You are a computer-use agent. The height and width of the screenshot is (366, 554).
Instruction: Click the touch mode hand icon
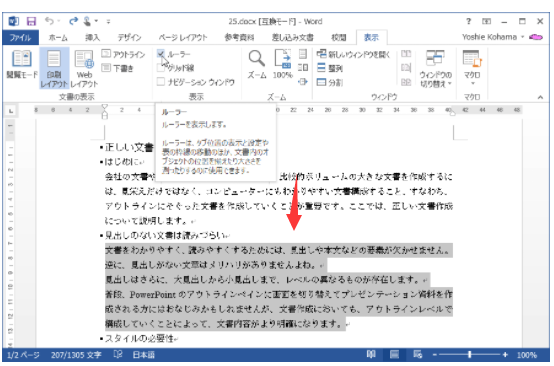coord(87,21)
